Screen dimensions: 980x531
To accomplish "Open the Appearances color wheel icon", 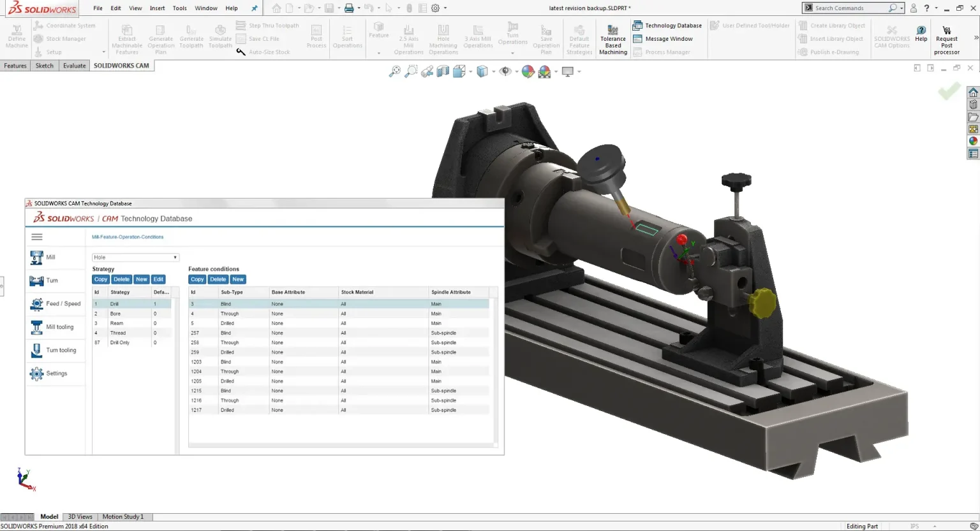I will (x=973, y=142).
